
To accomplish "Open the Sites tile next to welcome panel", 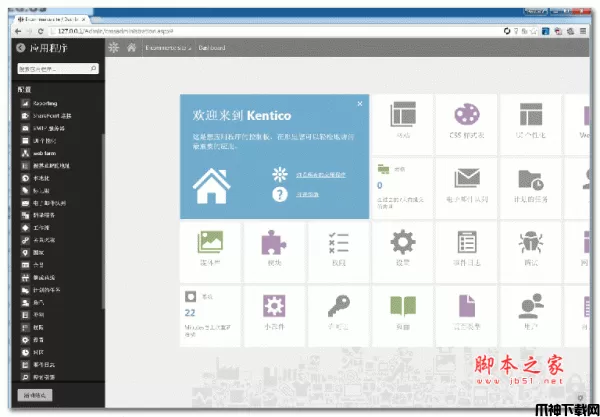I will click(x=403, y=124).
